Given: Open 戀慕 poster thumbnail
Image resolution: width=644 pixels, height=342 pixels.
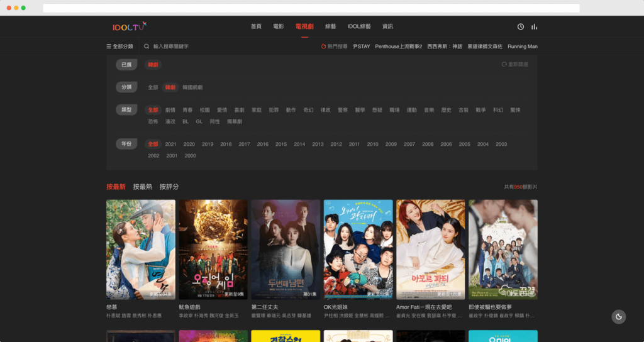Looking at the screenshot, I should click(x=141, y=250).
